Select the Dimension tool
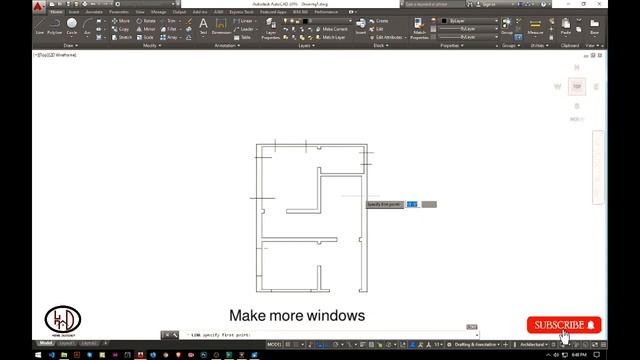Viewport: 640px width, 360px height. [221, 26]
